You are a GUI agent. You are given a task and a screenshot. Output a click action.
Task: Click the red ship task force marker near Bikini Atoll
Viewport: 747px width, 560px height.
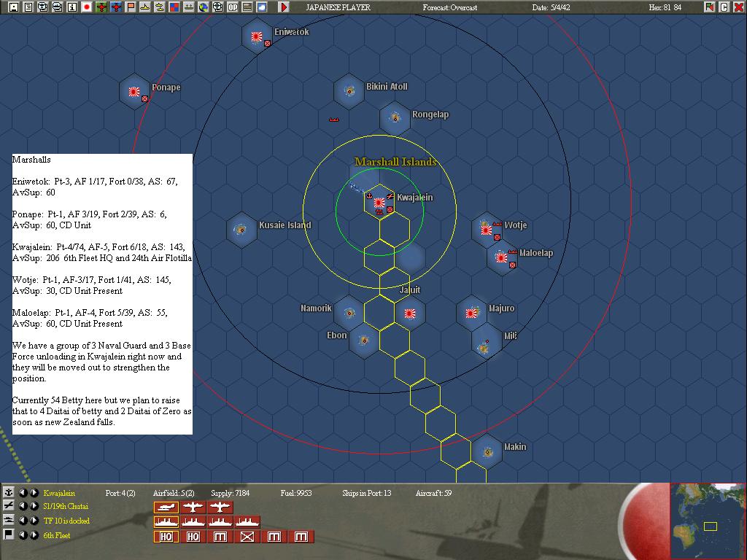pyautogui.click(x=334, y=120)
